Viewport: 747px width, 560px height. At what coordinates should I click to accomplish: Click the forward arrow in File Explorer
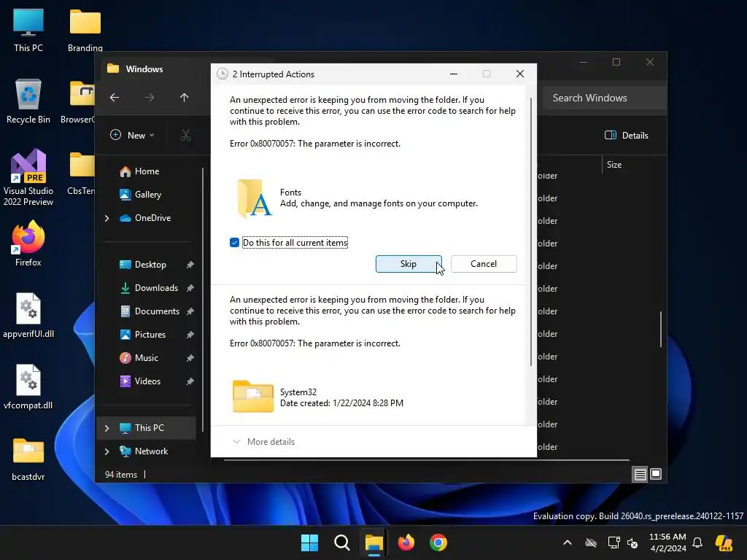click(150, 98)
